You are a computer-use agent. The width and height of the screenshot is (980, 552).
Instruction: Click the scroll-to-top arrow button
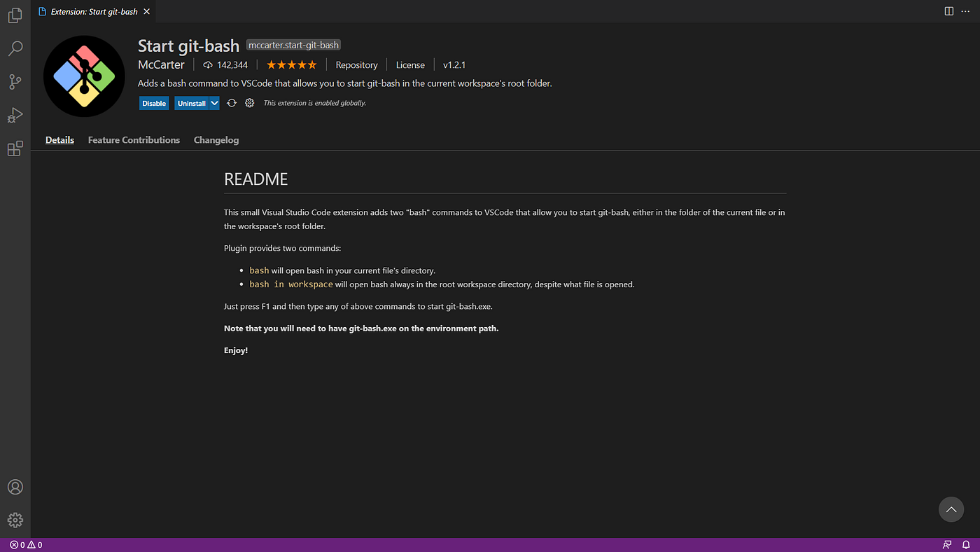[951, 509]
